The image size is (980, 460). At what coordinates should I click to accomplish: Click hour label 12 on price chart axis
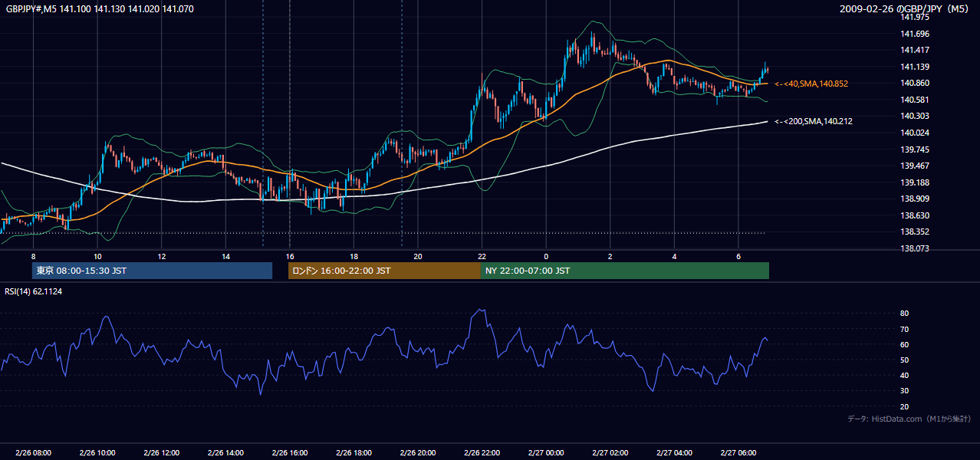click(161, 255)
